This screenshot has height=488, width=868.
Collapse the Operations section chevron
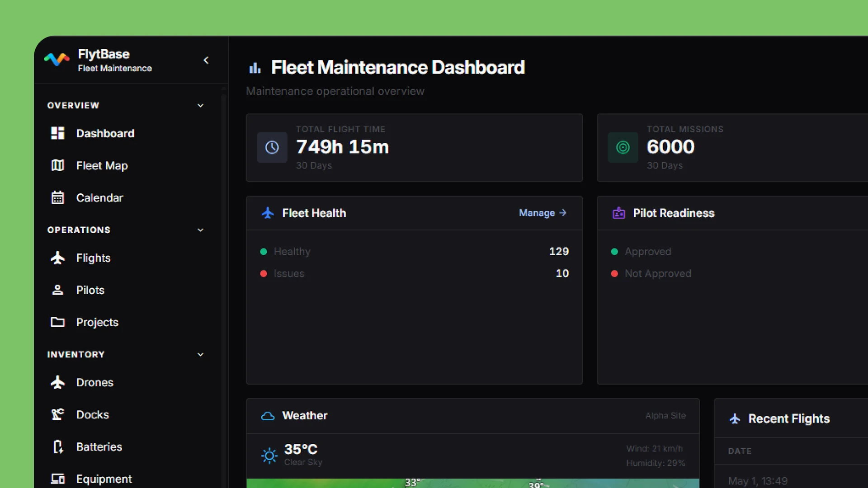(x=200, y=230)
